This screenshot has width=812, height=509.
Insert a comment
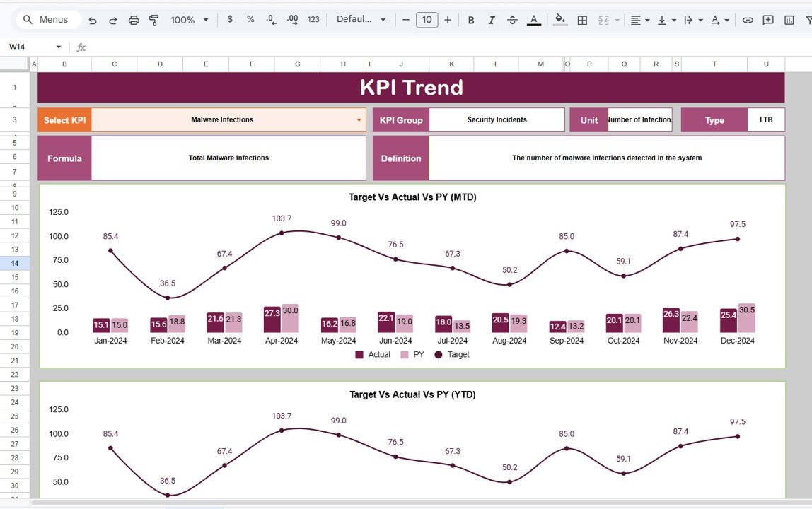767,20
